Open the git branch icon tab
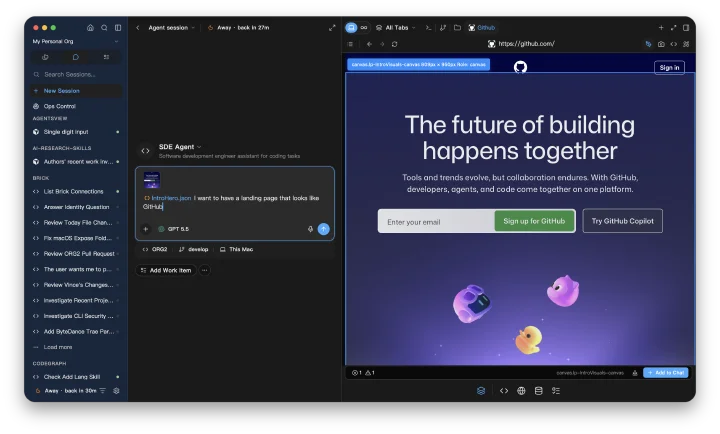Image resolution: width=720 pixels, height=434 pixels. tap(443, 28)
